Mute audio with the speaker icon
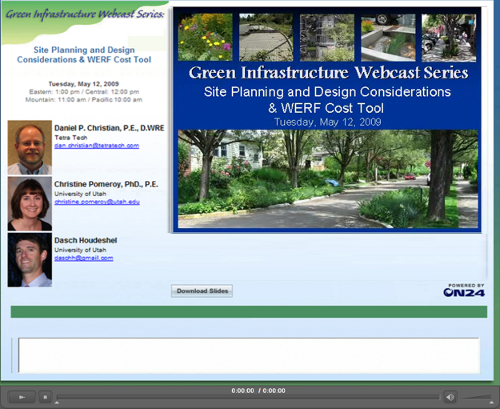The width and height of the screenshot is (500, 409). (450, 397)
